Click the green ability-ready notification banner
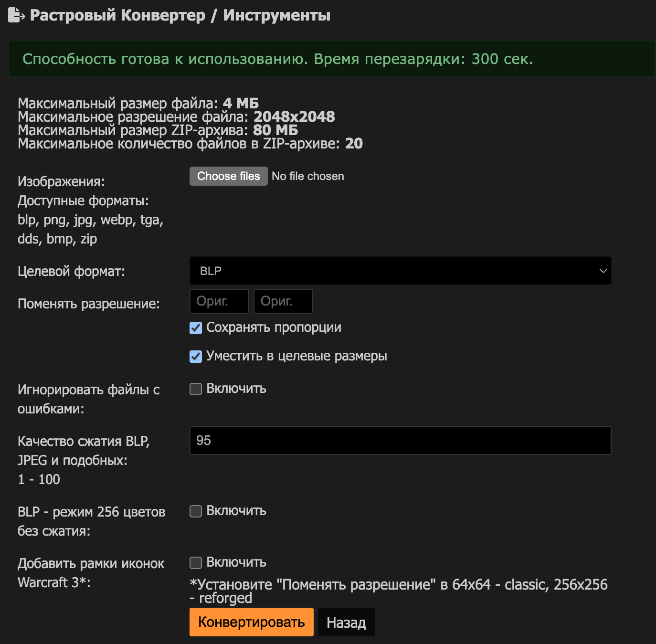This screenshot has height=644, width=656. pos(331,59)
